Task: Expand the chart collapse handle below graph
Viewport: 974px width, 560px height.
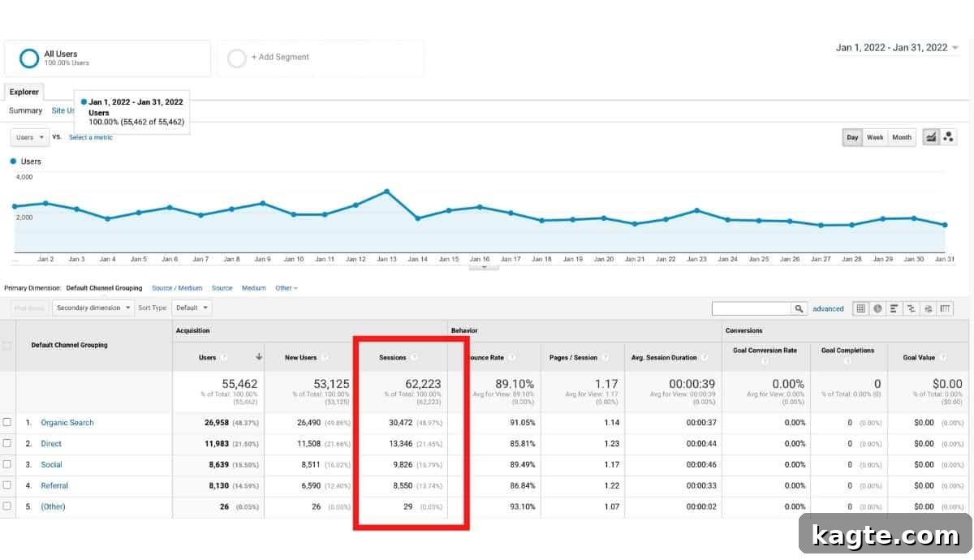Action: 484,266
